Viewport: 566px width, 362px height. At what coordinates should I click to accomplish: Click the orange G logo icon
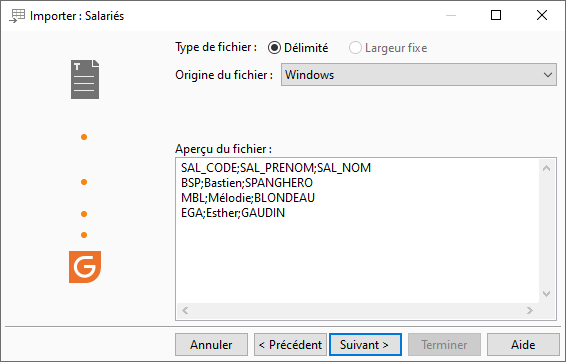coord(85,267)
